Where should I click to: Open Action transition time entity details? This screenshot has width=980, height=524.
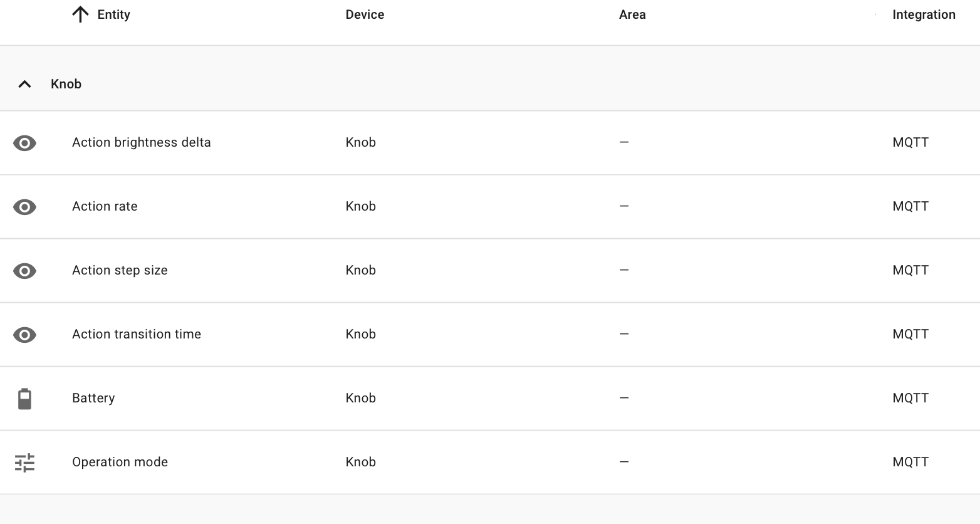(x=137, y=334)
